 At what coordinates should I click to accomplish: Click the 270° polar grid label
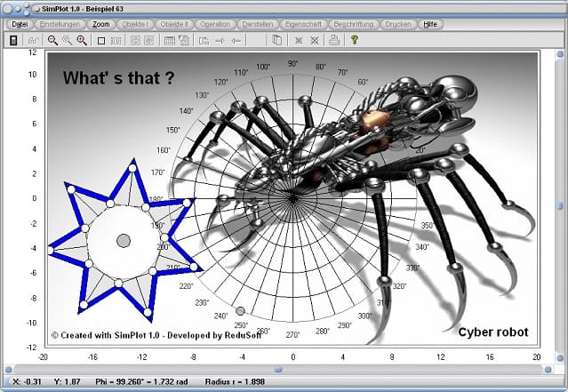point(292,335)
